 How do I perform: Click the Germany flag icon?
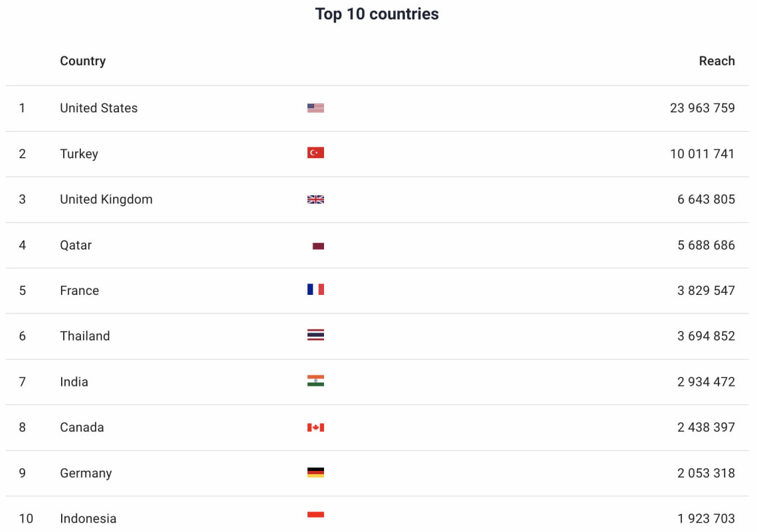click(315, 473)
